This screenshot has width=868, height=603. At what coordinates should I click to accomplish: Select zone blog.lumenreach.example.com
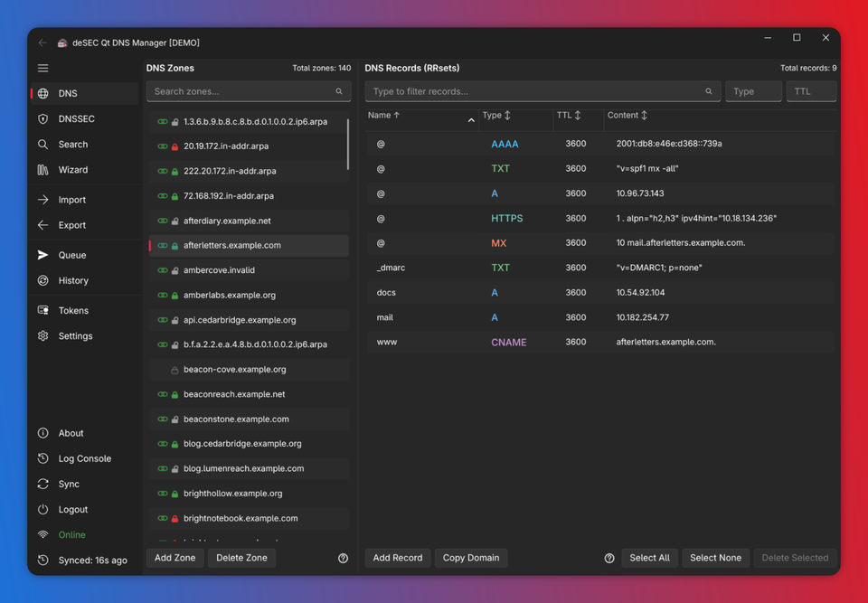[249, 469]
